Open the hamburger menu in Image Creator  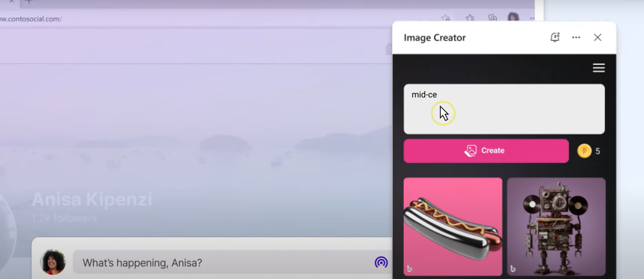[x=599, y=68]
